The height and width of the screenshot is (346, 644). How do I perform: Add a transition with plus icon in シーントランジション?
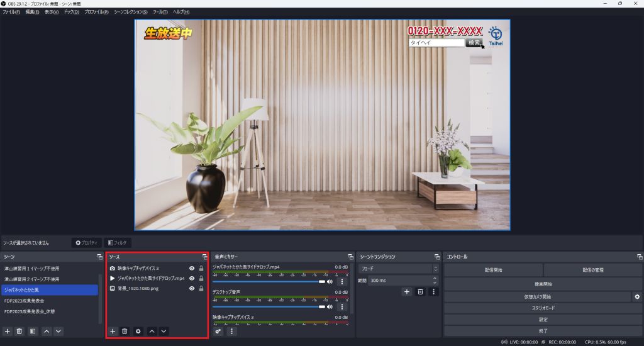(x=407, y=292)
